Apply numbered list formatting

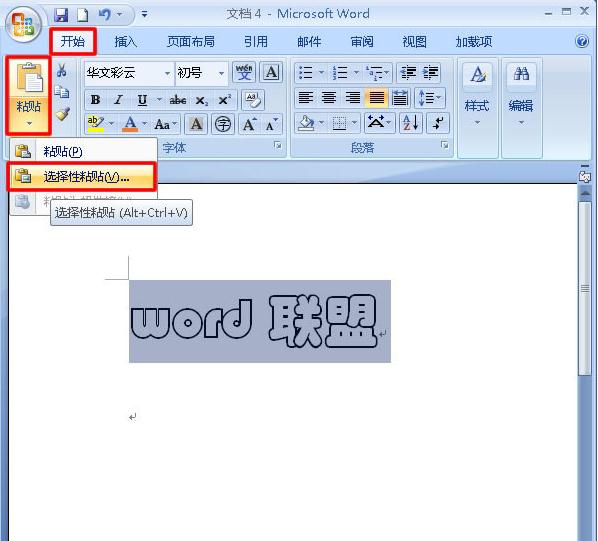[x=340, y=72]
